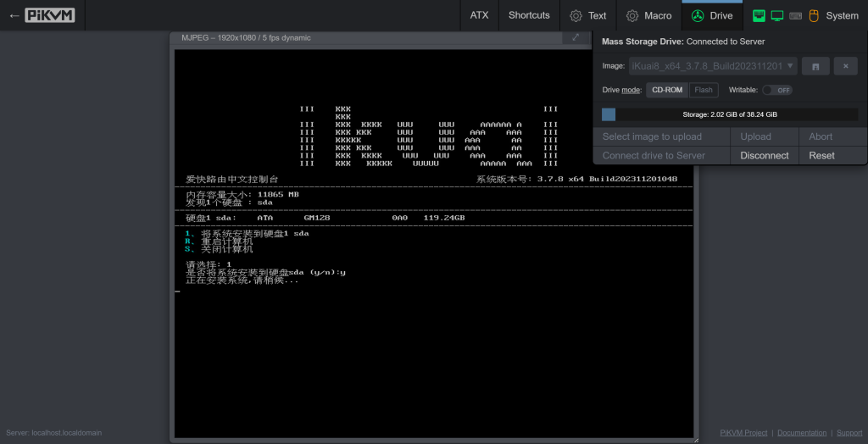Click the green monitor status icon
The width and height of the screenshot is (868, 444).
(x=777, y=15)
